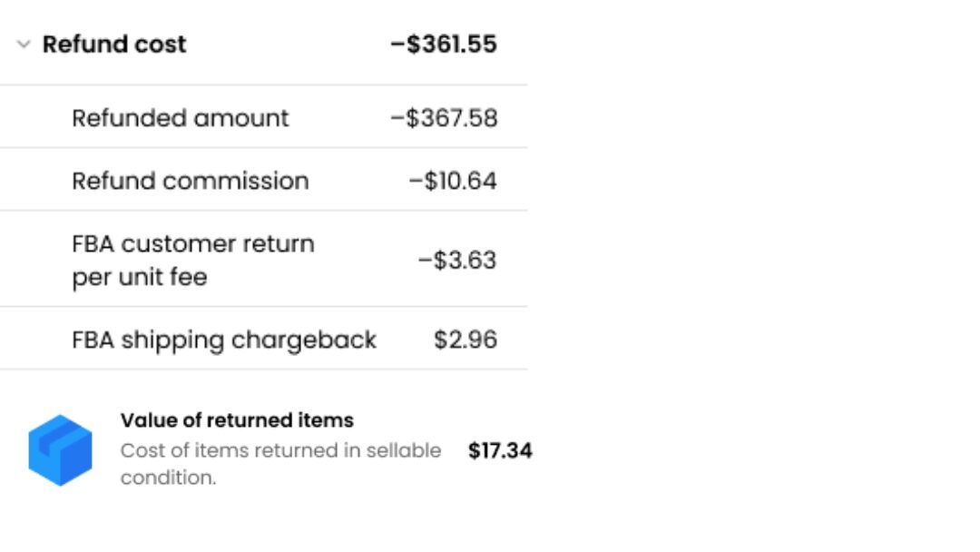
Task: Collapse the Refund cost chevron
Action: (x=24, y=44)
